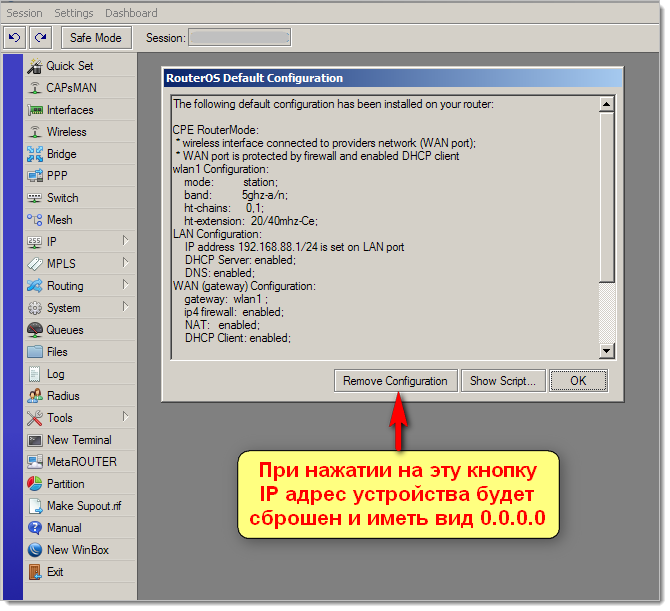This screenshot has height=611, width=670.
Task: Expand the System submenu arrow
Action: (125, 306)
